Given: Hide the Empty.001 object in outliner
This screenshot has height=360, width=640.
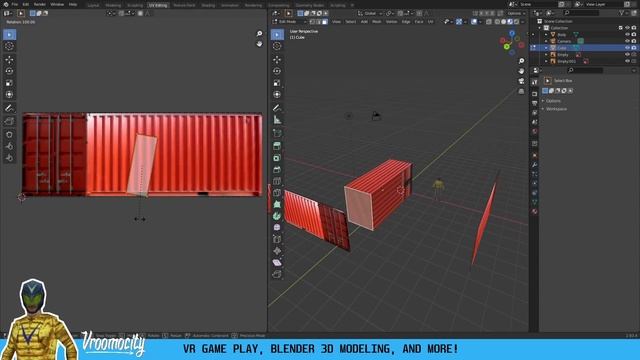Looking at the screenshot, I should (x=627, y=61).
